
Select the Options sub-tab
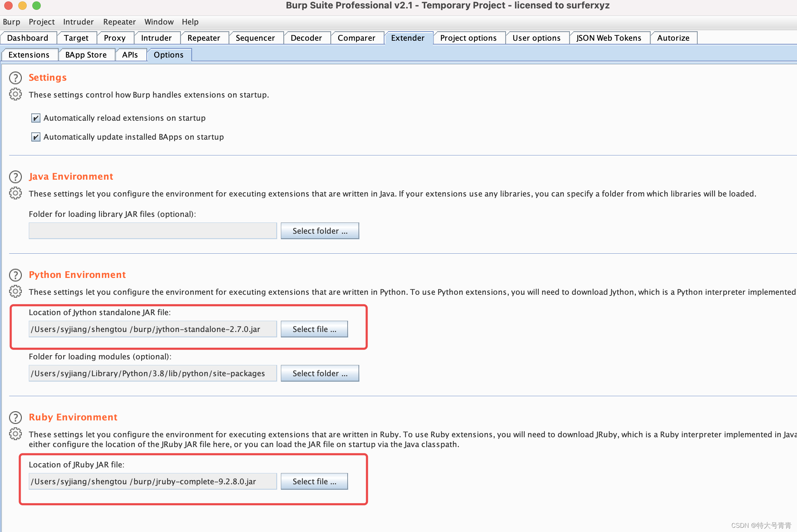169,55
